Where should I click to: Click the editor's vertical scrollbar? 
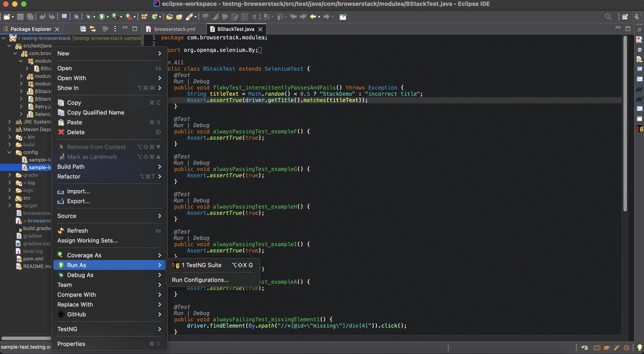[x=625, y=125]
